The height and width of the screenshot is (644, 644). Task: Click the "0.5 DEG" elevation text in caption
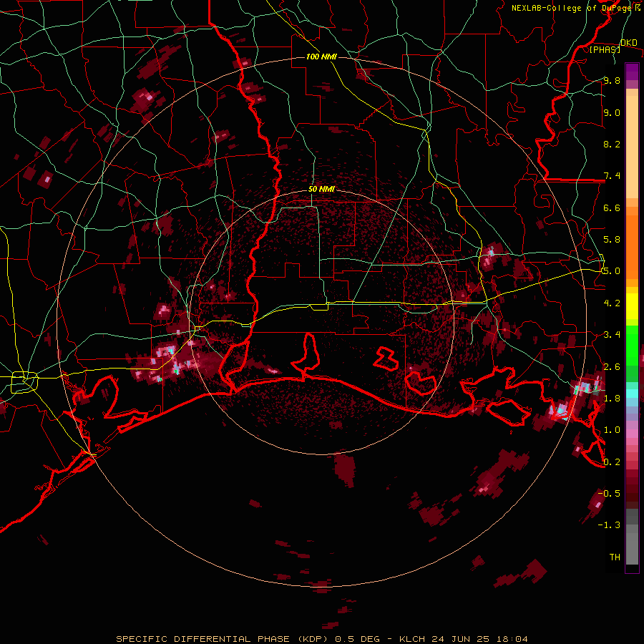[358, 639]
